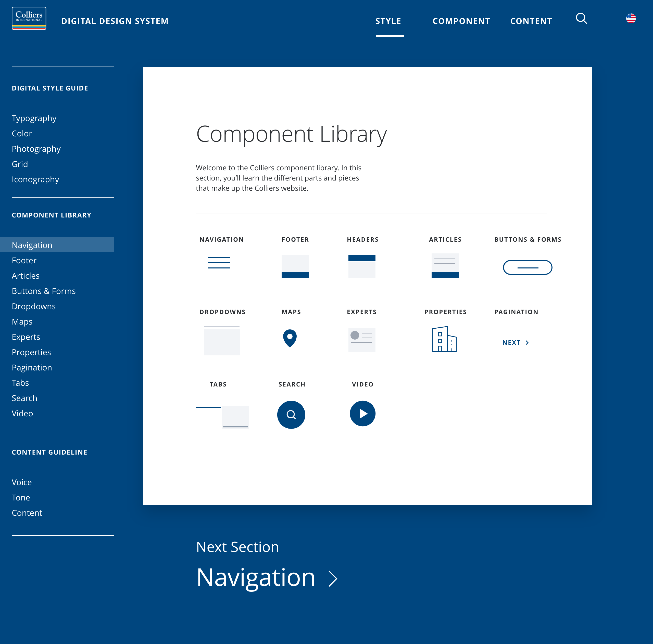Open Typography in the sidebar

pos(34,118)
